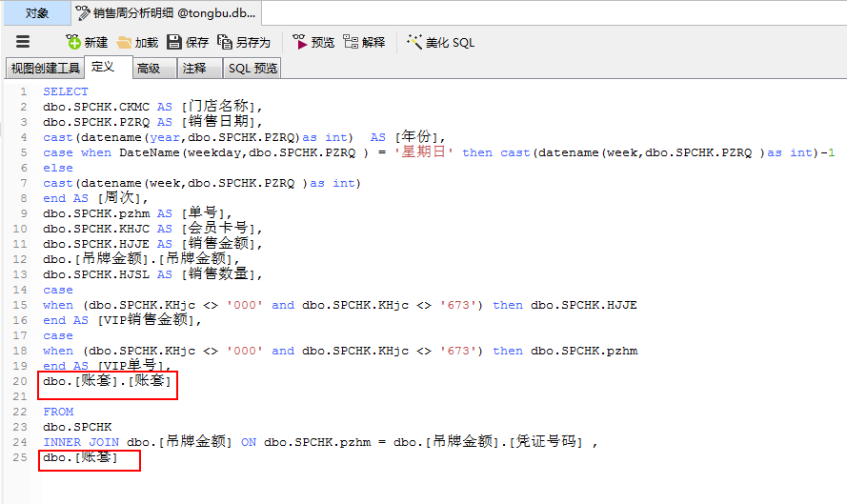
Task: Click line number 21 in the gutter
Action: [20, 397]
